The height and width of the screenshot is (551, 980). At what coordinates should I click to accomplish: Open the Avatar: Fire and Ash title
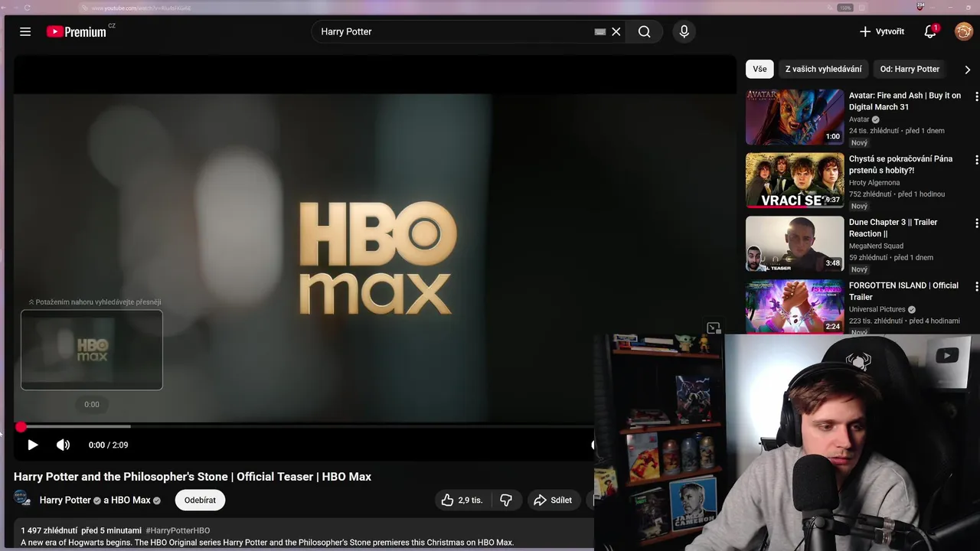pyautogui.click(x=905, y=101)
